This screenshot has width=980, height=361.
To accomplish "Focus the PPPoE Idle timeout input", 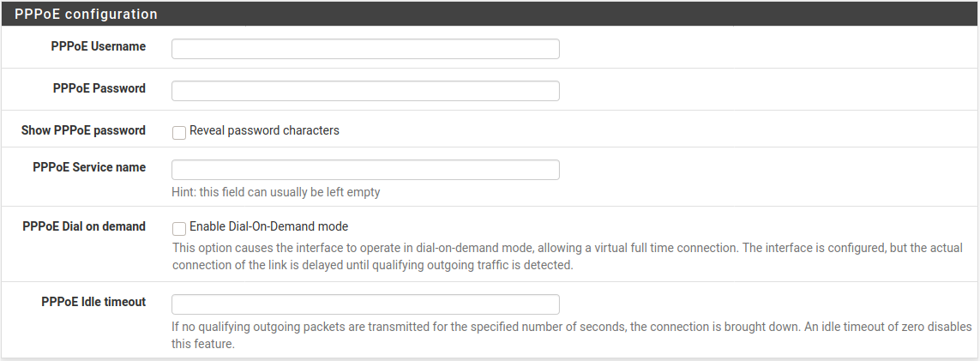I will coord(365,304).
